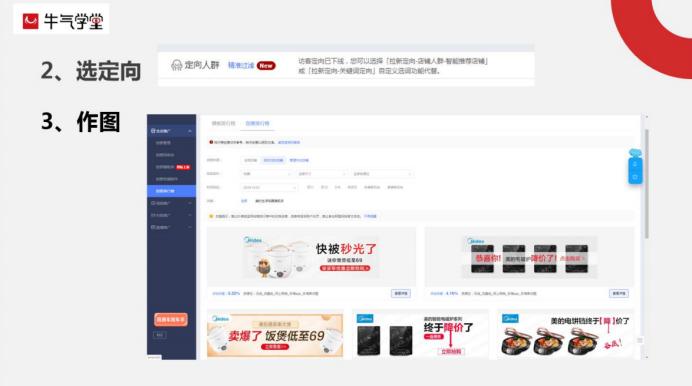Open the 终于降价了 induction cooker banner

pyautogui.click(x=420, y=334)
